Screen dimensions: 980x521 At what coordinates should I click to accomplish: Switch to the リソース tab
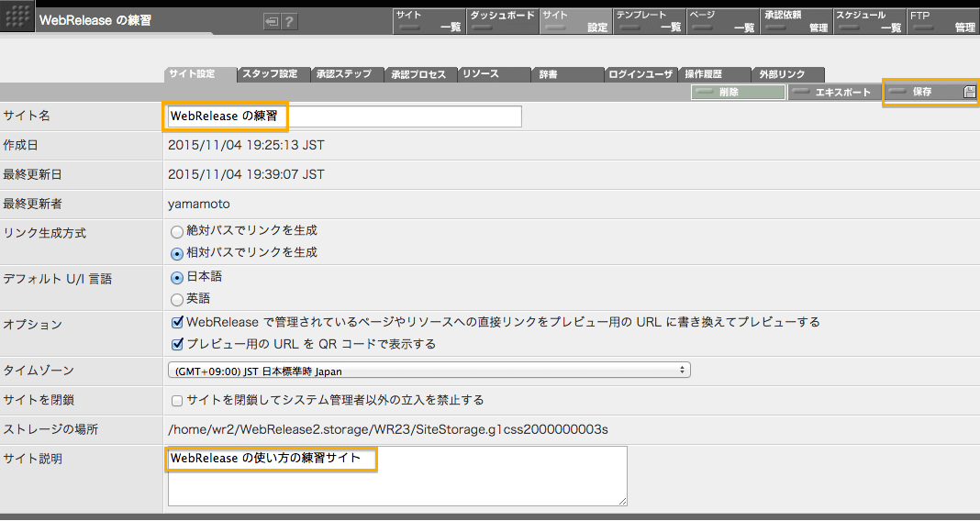(494, 73)
